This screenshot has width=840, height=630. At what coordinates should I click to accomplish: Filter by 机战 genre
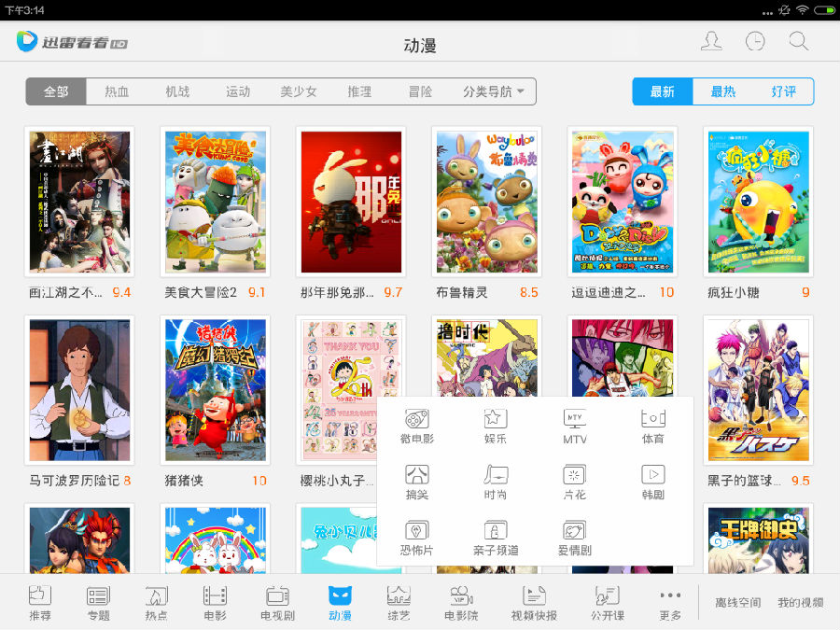click(177, 91)
